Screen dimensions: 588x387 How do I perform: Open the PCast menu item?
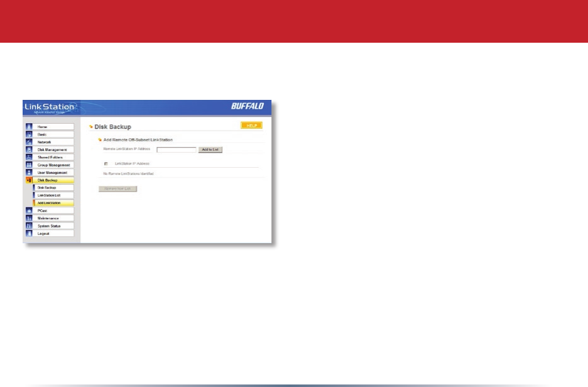[x=53, y=210]
